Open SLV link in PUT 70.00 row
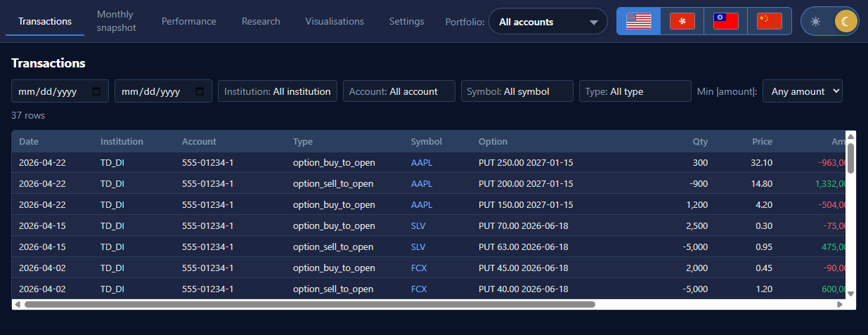The height and width of the screenshot is (335, 868). pyautogui.click(x=418, y=226)
